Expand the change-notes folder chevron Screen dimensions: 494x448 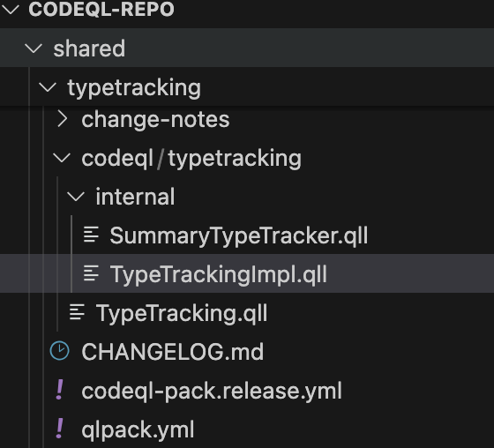[x=63, y=119]
